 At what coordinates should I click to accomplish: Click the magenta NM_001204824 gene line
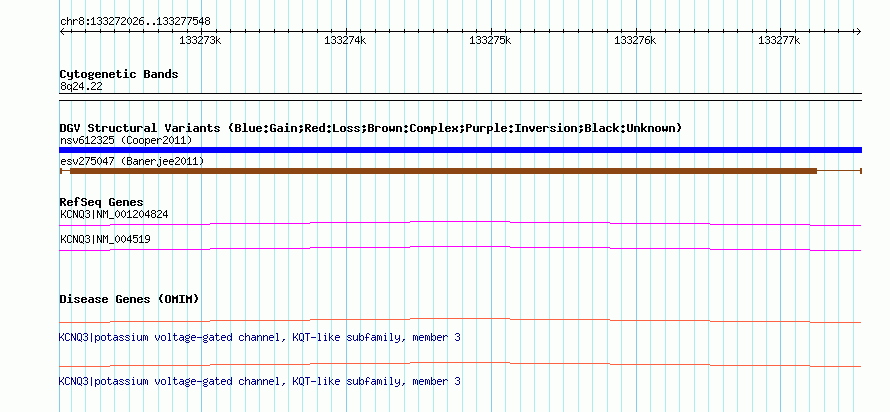[x=460, y=223]
